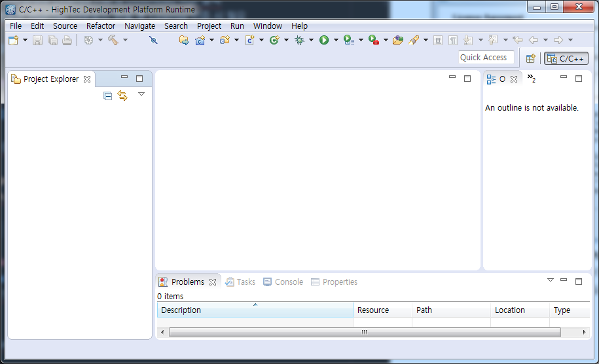Sort by the Resource column header
The image size is (599, 364).
coord(383,310)
